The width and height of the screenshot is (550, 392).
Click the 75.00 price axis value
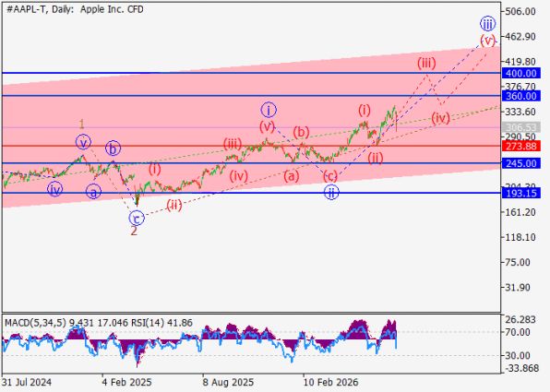click(518, 262)
